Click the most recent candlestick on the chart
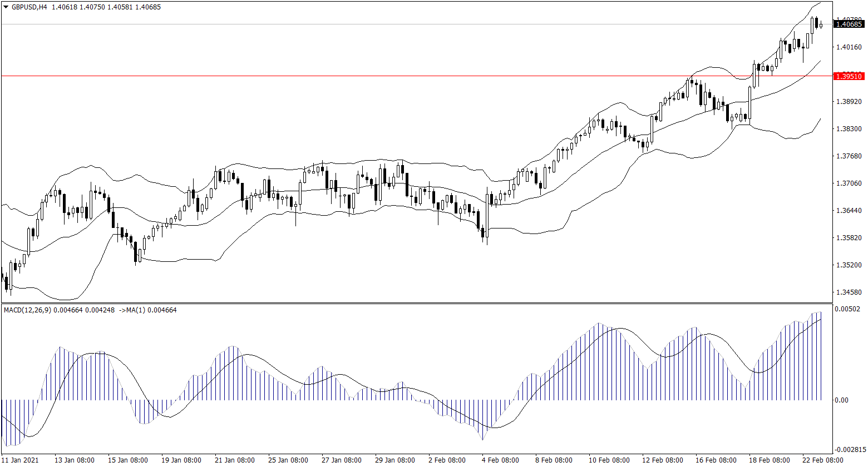The image size is (868, 467). click(x=821, y=25)
